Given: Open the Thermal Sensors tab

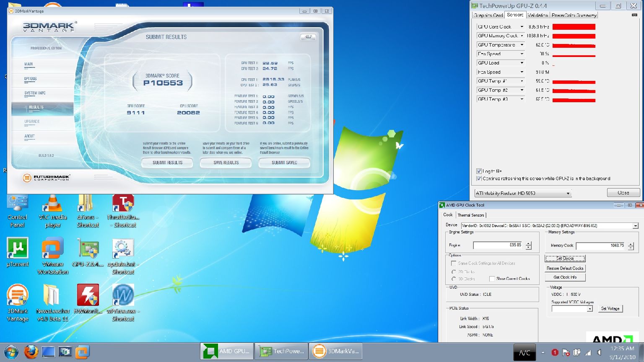Looking at the screenshot, I should [471, 215].
